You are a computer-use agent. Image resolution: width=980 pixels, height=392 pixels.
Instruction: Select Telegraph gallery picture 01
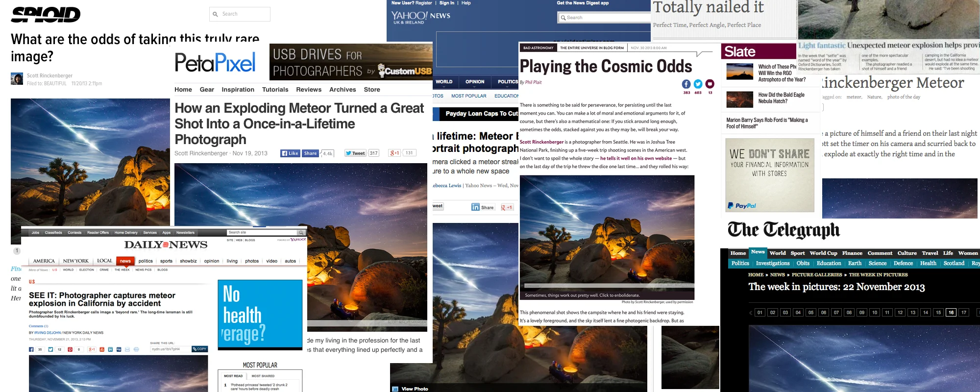[x=760, y=313]
